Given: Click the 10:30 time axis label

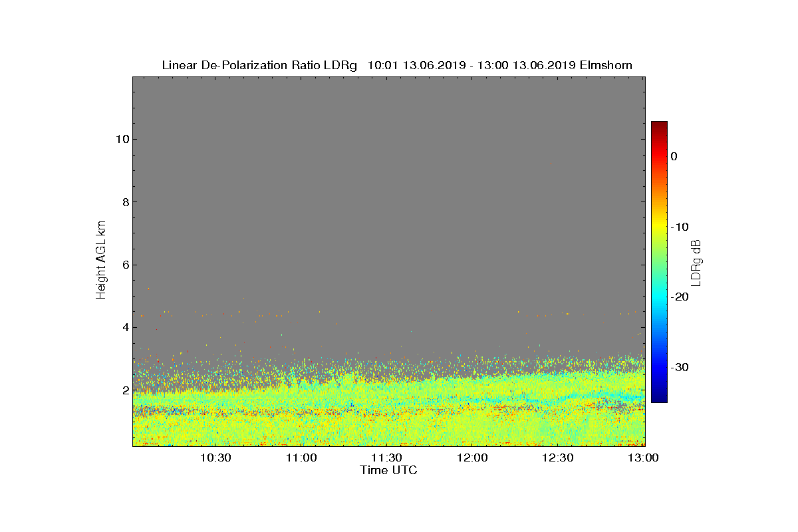Looking at the screenshot, I should pos(215,458).
